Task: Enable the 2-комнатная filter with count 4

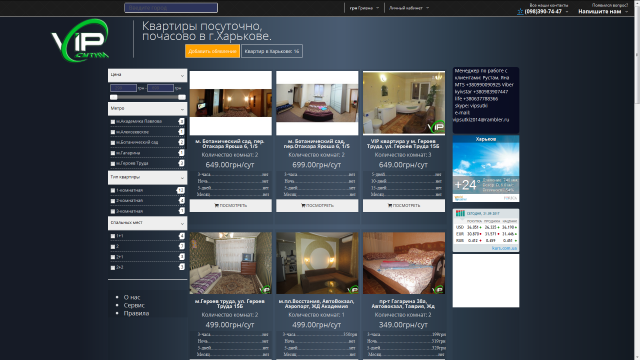Action: 113,201
